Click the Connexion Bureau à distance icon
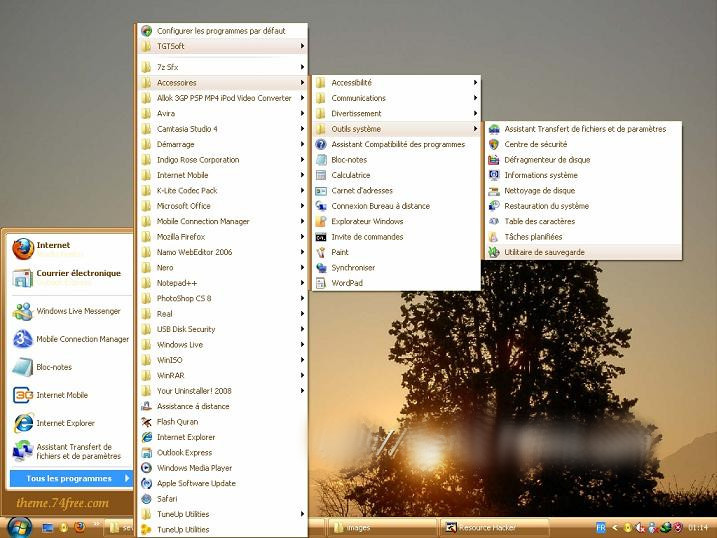 click(321, 206)
